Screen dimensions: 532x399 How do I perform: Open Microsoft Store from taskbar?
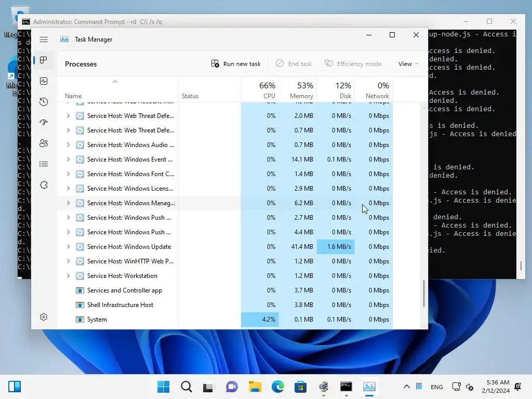tap(301, 387)
